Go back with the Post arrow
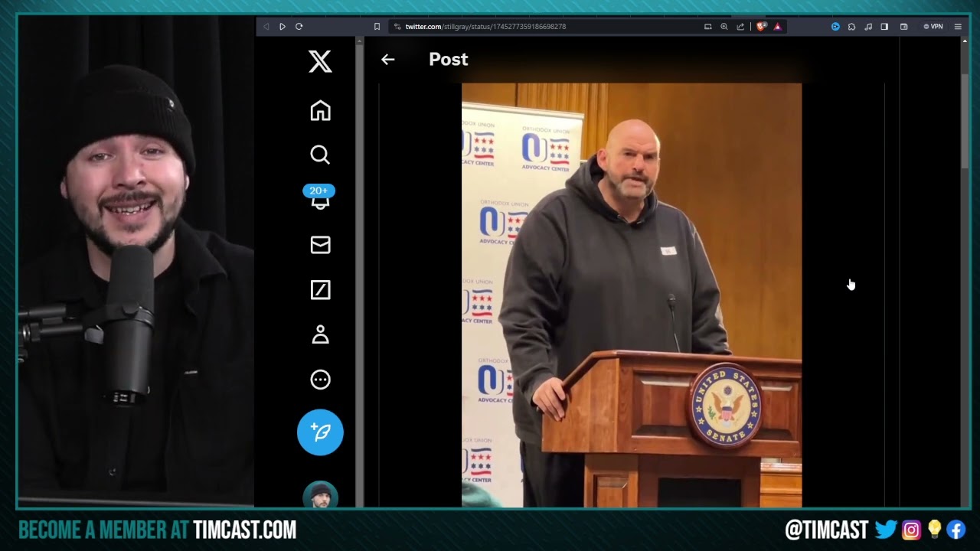The width and height of the screenshot is (980, 551). point(388,60)
